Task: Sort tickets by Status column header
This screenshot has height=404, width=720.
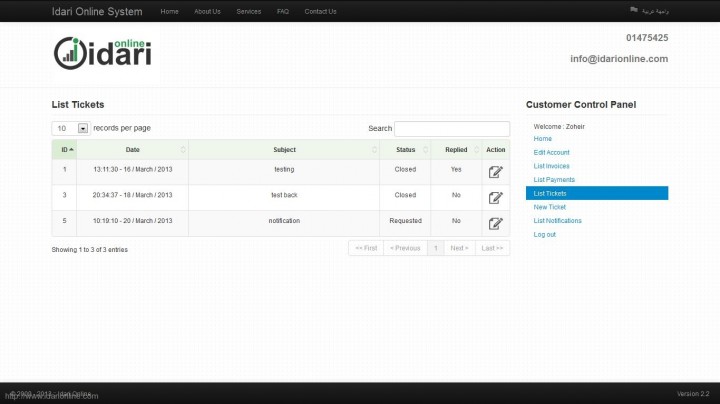Action: pyautogui.click(x=405, y=149)
